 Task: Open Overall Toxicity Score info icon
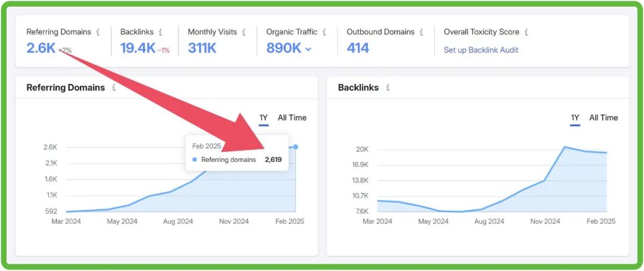[526, 32]
